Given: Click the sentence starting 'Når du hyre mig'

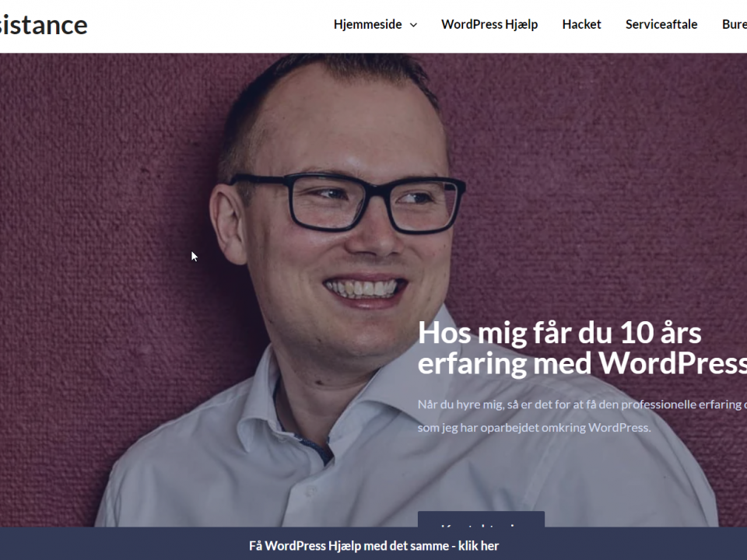Looking at the screenshot, I should [582, 404].
